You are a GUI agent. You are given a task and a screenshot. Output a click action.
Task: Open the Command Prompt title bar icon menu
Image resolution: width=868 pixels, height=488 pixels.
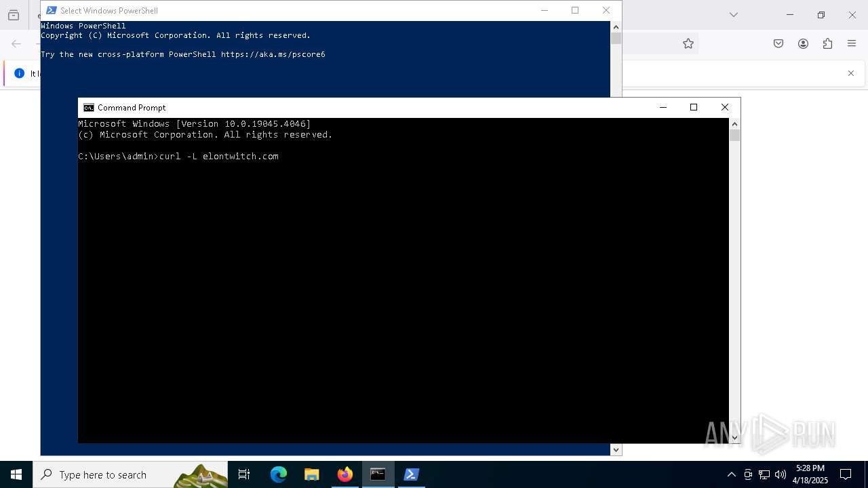(x=89, y=107)
